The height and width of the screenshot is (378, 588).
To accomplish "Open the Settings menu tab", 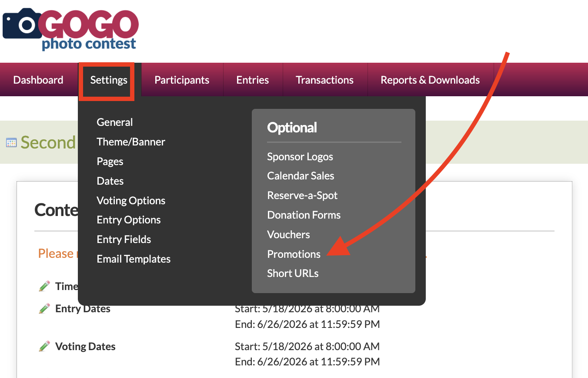I will pos(109,80).
